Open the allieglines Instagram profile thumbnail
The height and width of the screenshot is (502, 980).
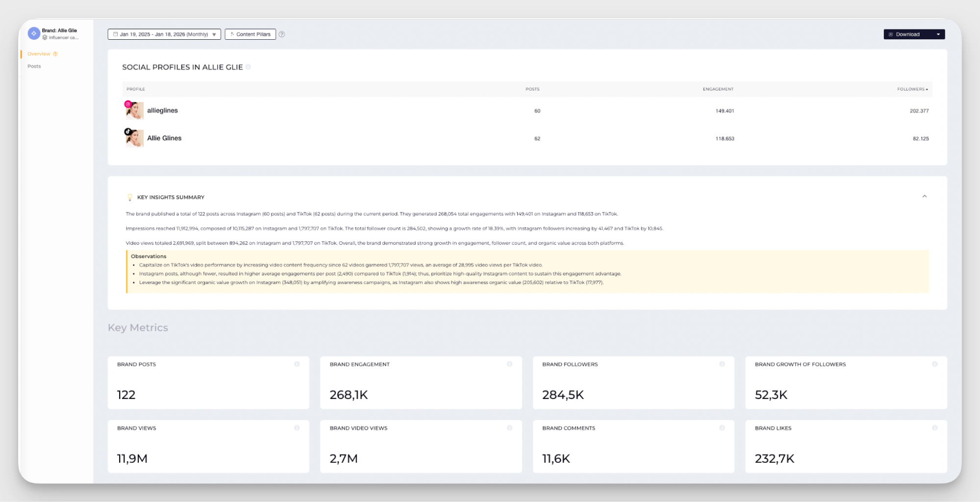pos(134,111)
